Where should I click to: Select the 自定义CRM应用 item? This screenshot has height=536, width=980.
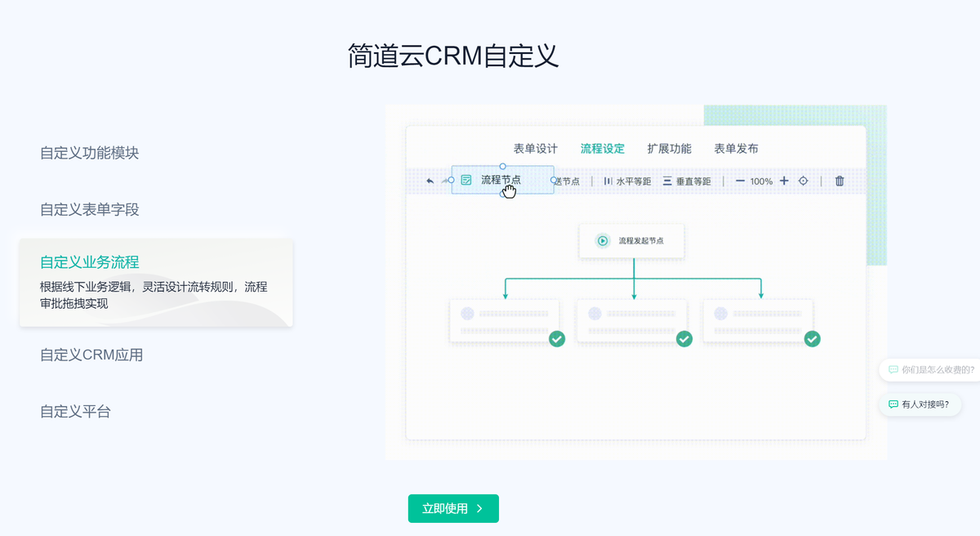point(91,355)
